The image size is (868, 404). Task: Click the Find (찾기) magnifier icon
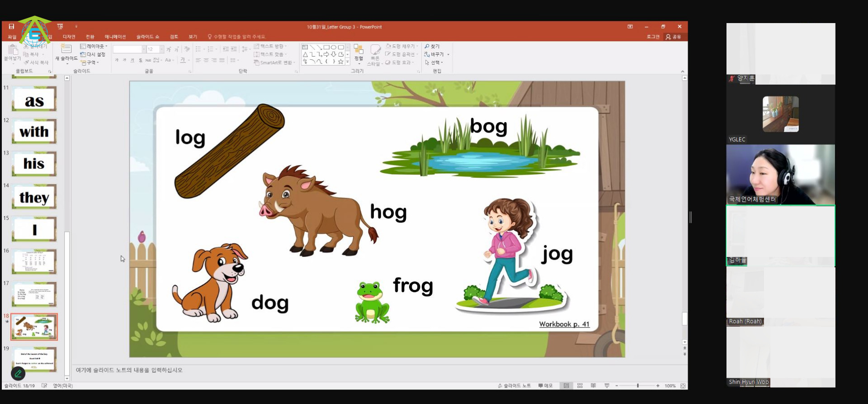[x=427, y=46]
